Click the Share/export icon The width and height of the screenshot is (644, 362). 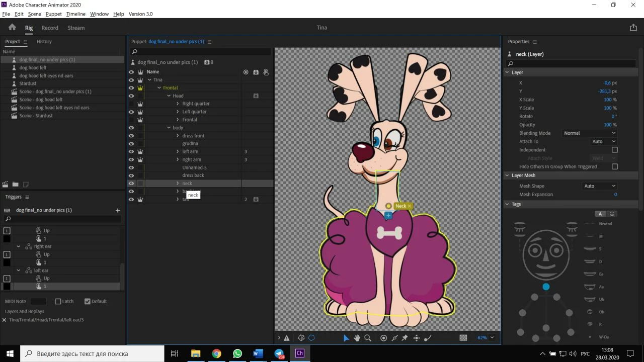pos(633,28)
